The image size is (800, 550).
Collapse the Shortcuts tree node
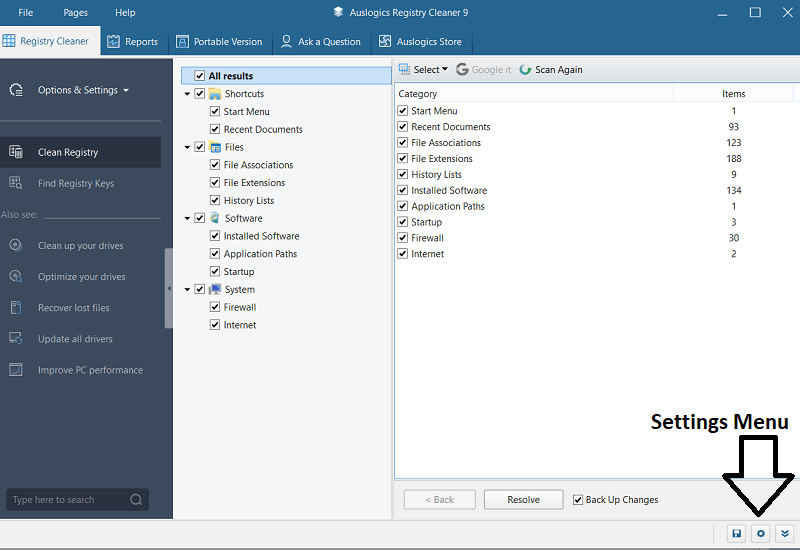point(187,94)
